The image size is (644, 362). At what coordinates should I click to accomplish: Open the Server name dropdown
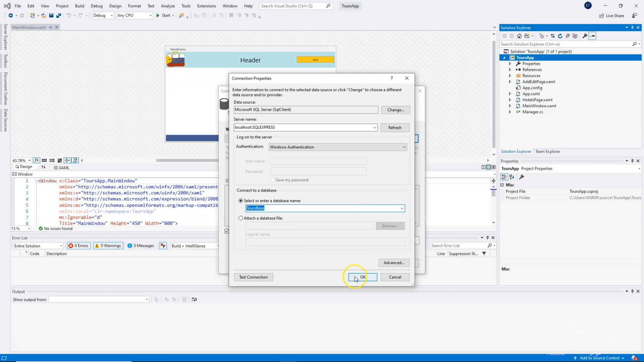click(375, 128)
